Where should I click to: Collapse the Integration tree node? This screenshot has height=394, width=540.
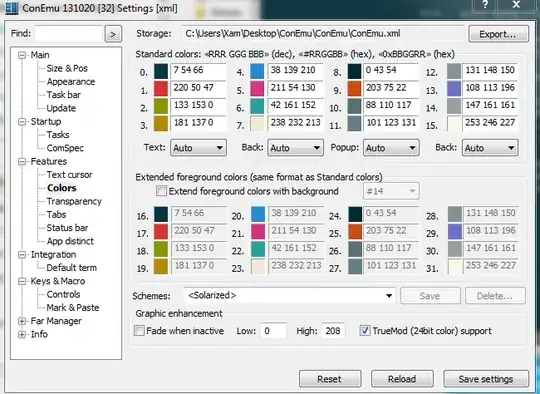[x=22, y=255]
